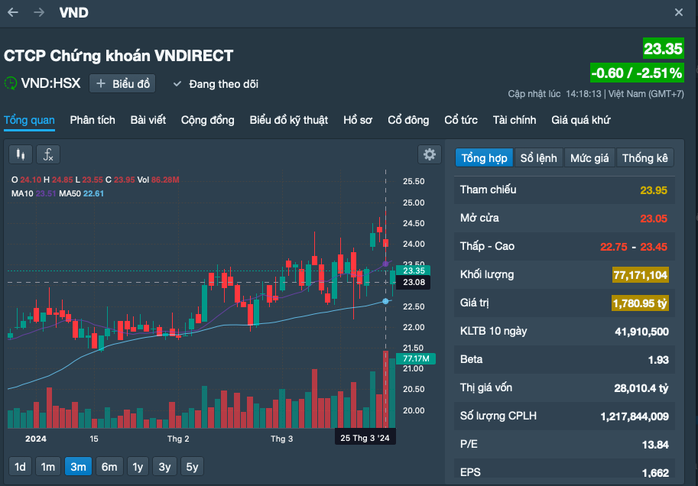
Task: Open the Giá quá khứ tab
Action: [x=581, y=120]
